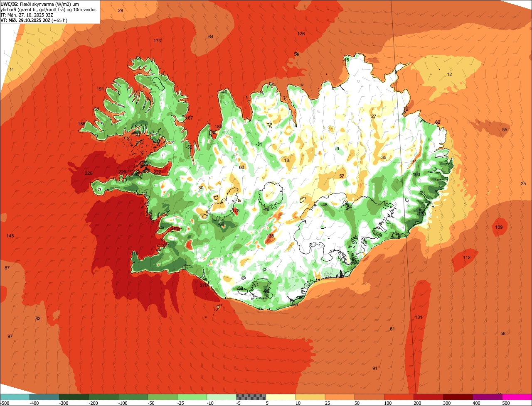
Task: Click the map value 167
Action: point(189,118)
